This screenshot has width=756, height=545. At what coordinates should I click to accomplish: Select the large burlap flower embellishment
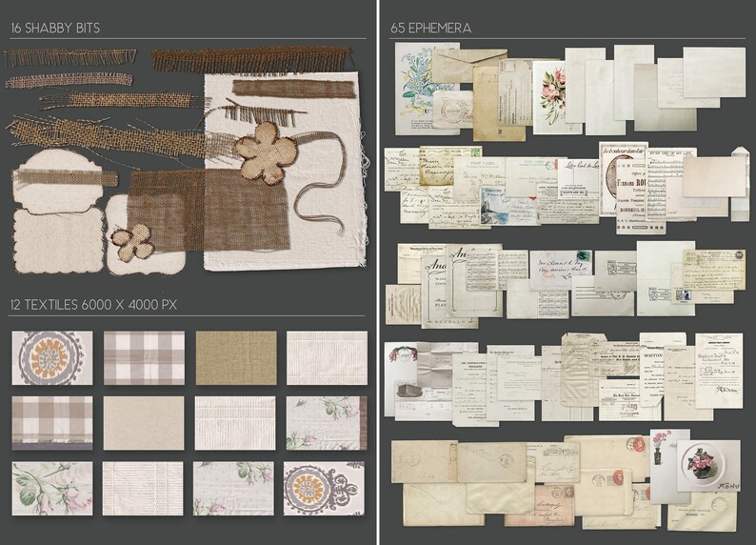[267, 152]
